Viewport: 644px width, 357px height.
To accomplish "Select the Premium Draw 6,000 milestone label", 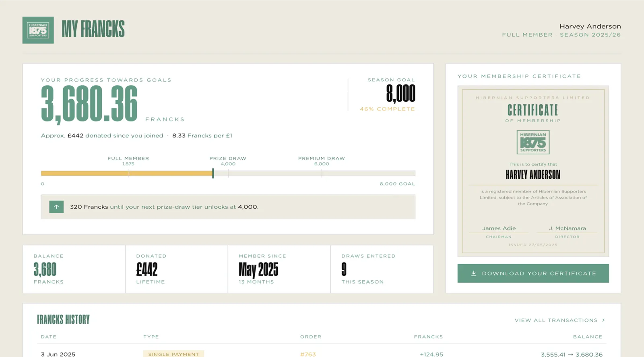I will point(322,161).
